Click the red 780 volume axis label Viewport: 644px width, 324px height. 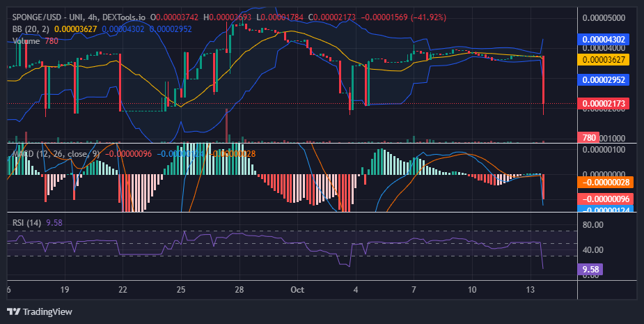[588, 138]
